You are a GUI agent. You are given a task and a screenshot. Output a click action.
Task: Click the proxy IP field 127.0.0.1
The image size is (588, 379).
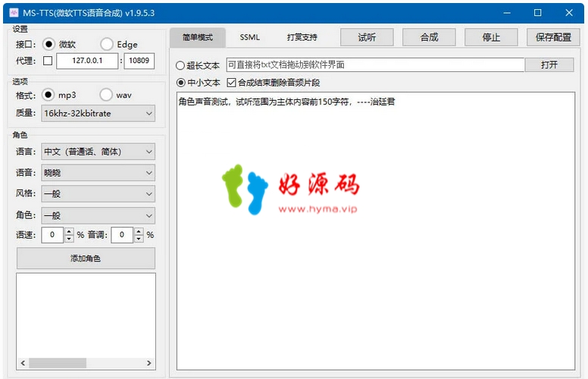(87, 61)
